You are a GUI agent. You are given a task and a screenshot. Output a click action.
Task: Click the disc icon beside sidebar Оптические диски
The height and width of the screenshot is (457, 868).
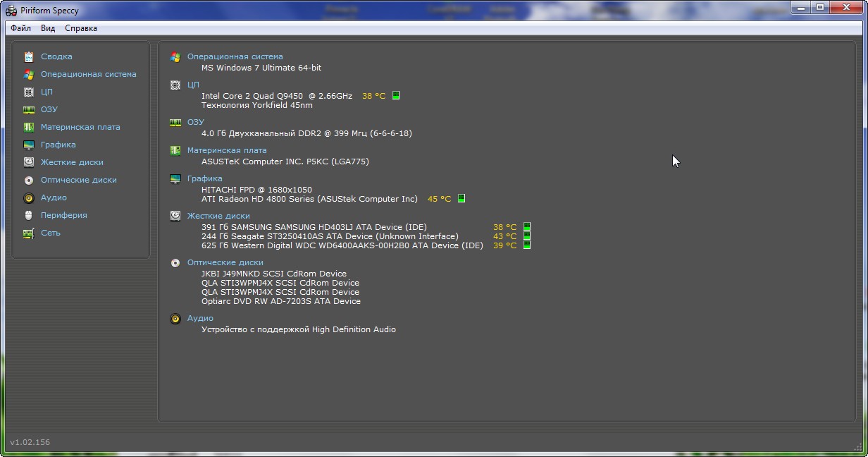tap(29, 180)
